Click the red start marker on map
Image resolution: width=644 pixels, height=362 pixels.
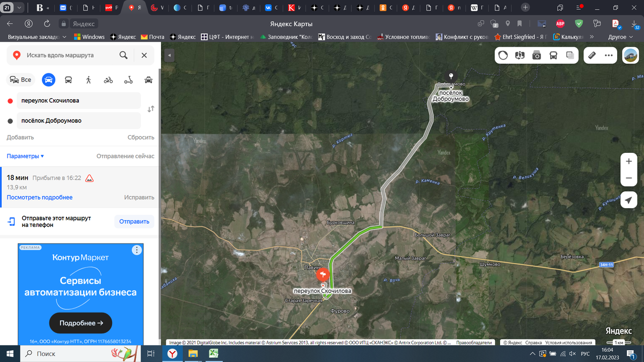(323, 275)
